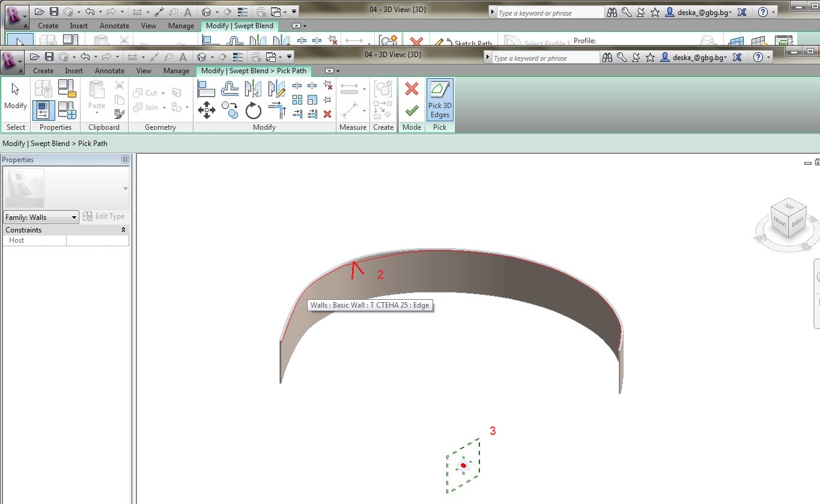Viewport: 820px width, 504px height.
Task: Open the Family: Walls dropdown
Action: [41, 217]
